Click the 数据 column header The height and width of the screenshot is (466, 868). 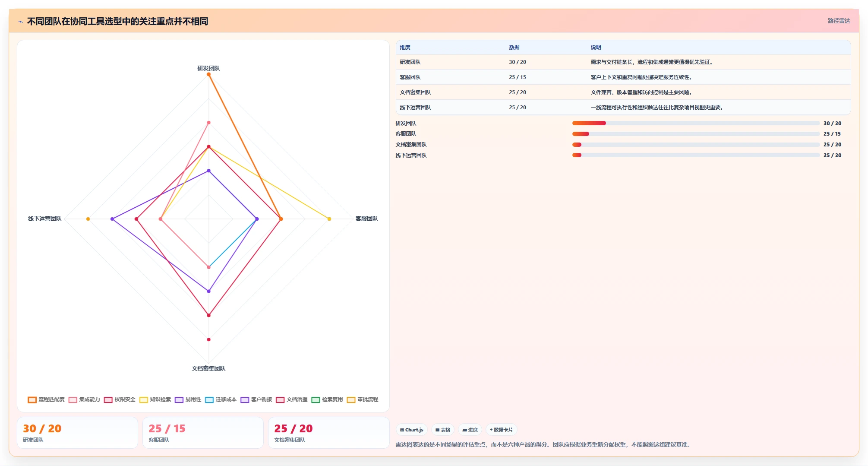(514, 48)
